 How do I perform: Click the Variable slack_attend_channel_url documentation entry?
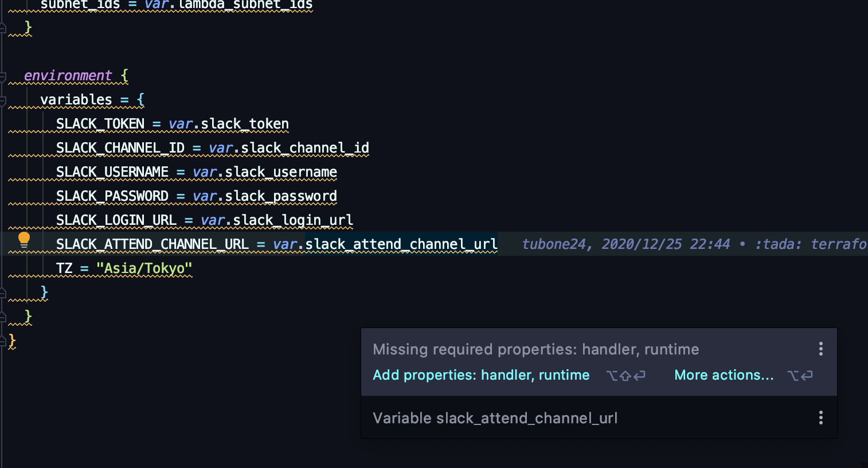coord(495,418)
